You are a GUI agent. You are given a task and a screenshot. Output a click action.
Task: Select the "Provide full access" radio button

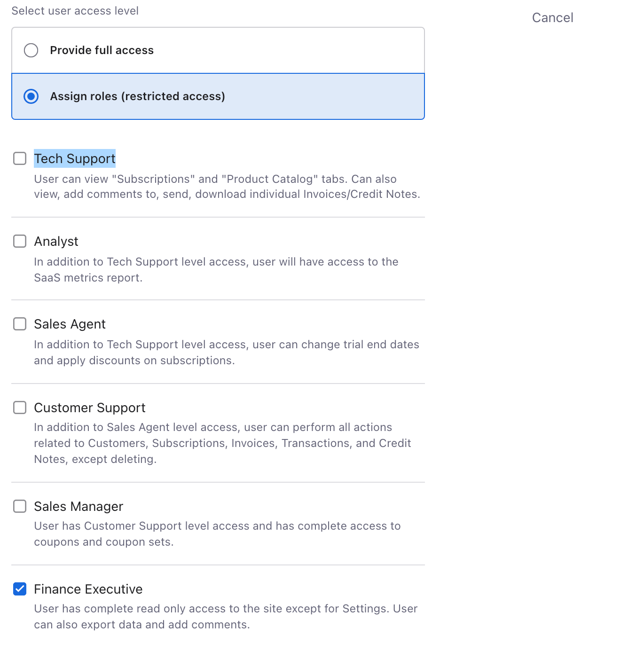pyautogui.click(x=31, y=50)
